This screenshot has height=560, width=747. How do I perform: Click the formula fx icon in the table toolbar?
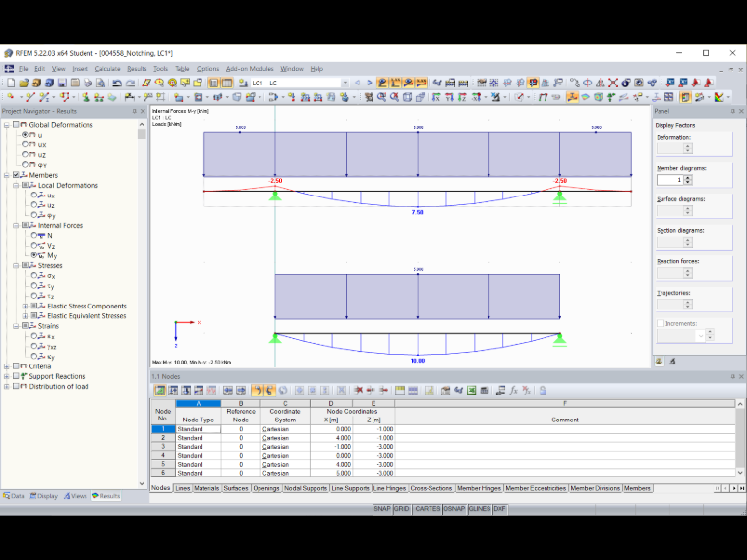click(x=513, y=390)
